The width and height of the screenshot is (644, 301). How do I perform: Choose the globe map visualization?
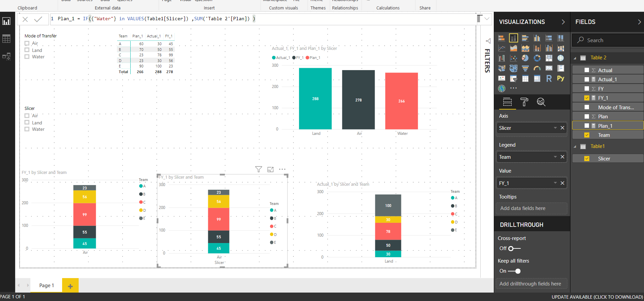[x=561, y=58]
